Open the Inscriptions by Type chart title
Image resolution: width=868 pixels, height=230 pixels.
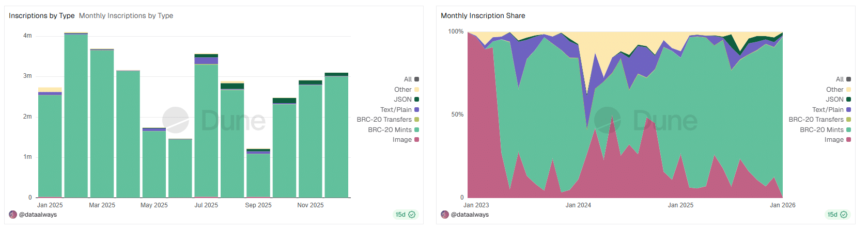[41, 16]
